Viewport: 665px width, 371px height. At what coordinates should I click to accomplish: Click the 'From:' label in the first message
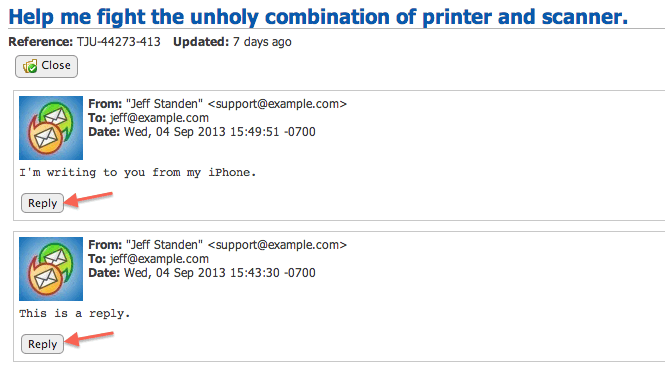coord(105,104)
